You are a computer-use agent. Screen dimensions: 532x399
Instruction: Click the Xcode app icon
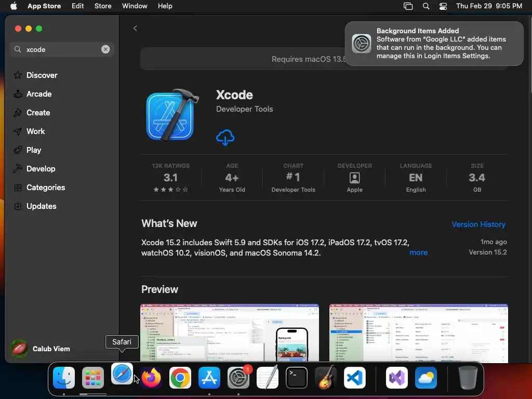point(172,115)
